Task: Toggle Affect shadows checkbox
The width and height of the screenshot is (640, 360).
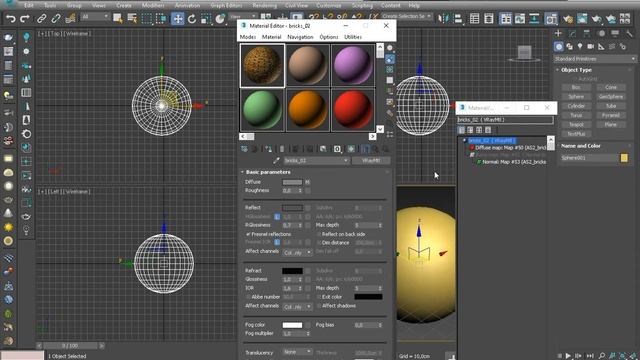Action: click(319, 306)
